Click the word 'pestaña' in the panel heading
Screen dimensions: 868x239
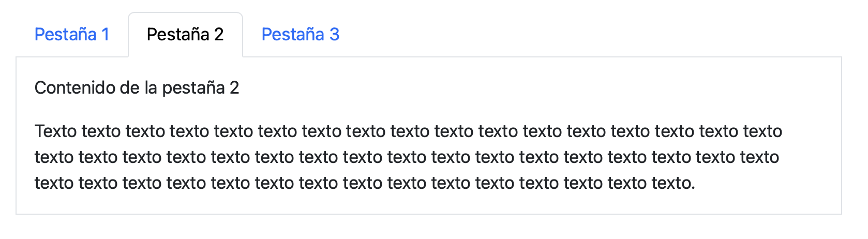tap(193, 88)
